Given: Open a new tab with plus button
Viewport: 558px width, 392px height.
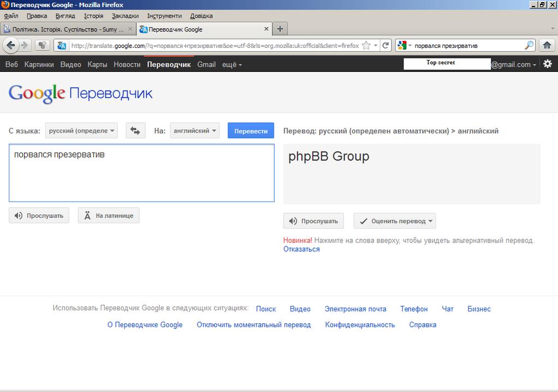Looking at the screenshot, I should point(280,29).
